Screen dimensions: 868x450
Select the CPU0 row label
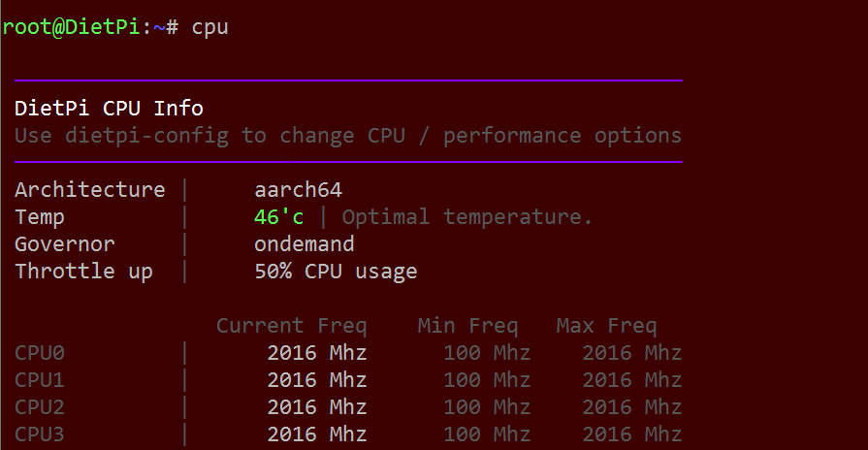(x=40, y=353)
